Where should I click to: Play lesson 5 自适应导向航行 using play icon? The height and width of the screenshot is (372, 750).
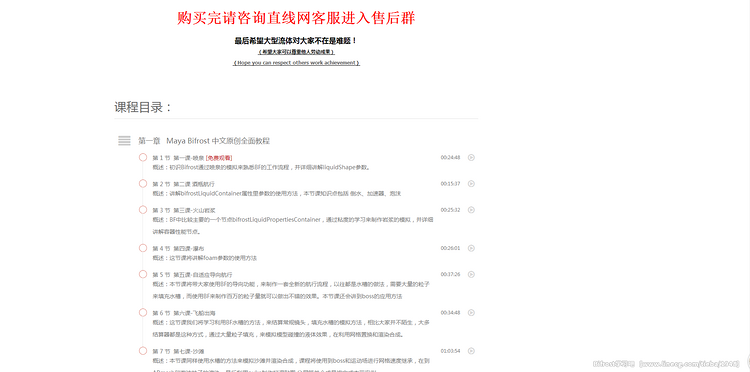coord(471,274)
